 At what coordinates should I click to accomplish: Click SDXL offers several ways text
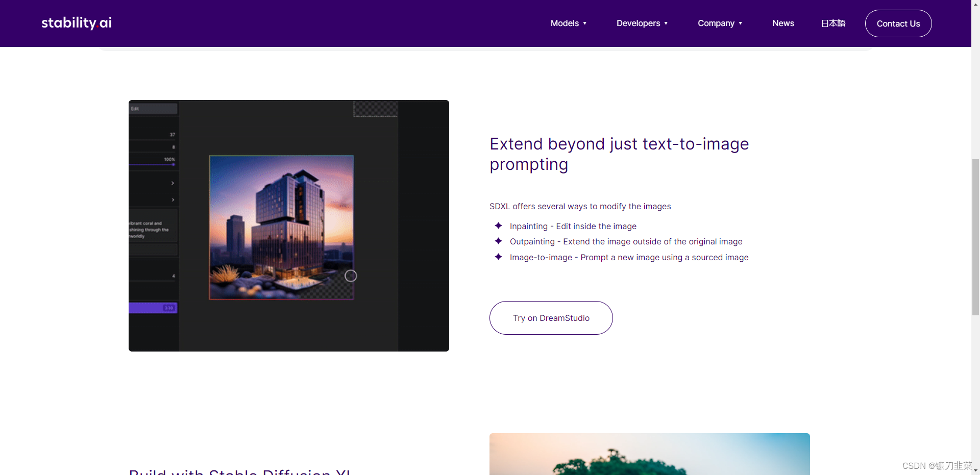(x=580, y=206)
